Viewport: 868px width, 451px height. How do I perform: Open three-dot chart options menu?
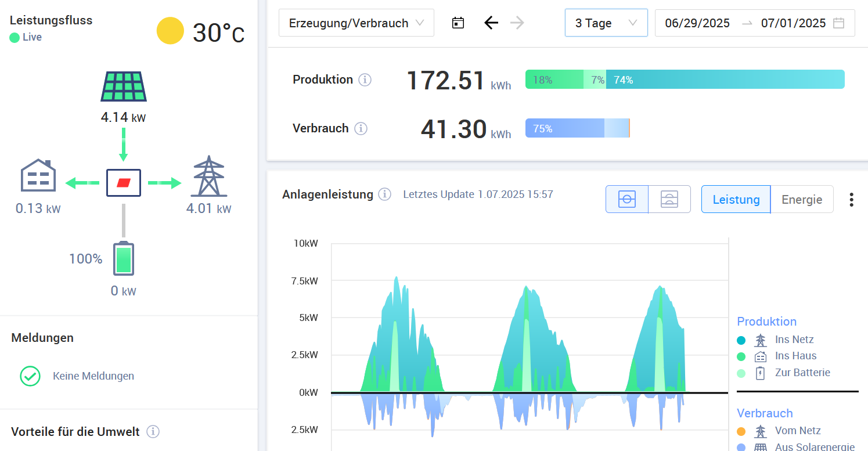coord(851,200)
